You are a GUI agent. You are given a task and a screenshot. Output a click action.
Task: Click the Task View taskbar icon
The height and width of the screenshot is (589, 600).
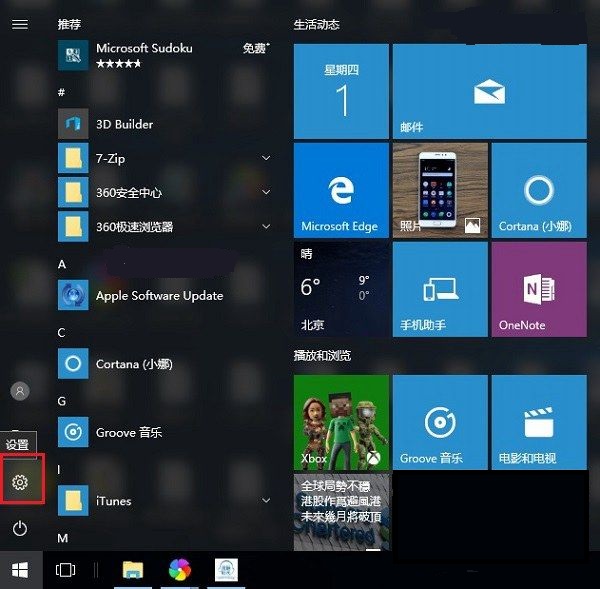tap(66, 569)
